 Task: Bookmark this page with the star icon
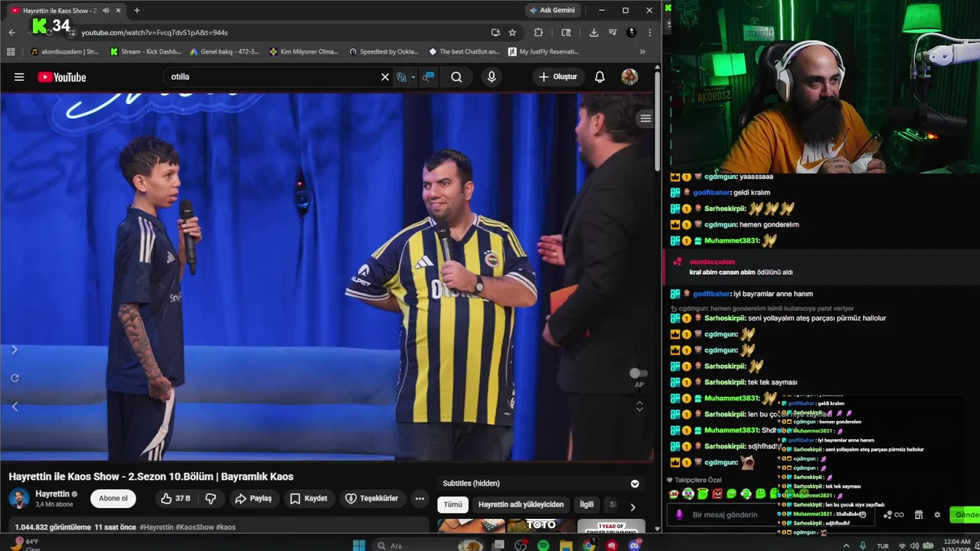[512, 32]
